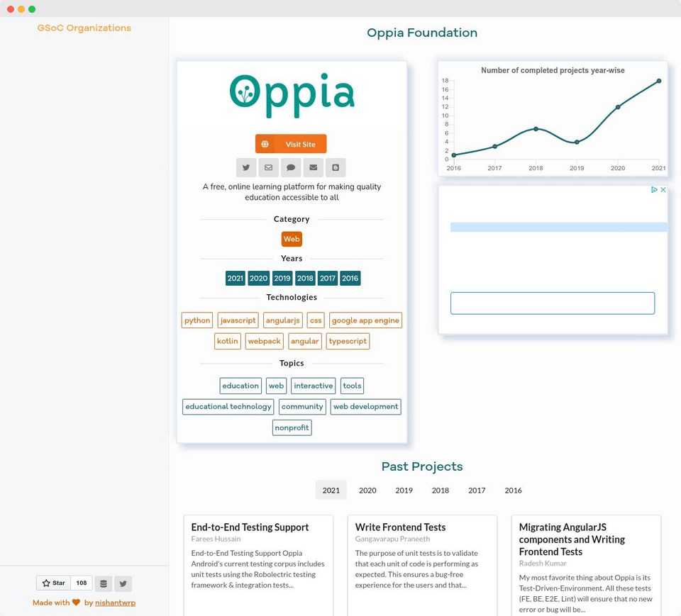Click the 2020 year badge

tap(259, 279)
